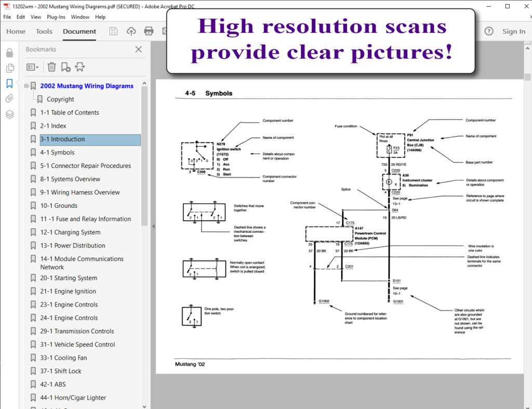Open 13-1 Power Distribution bookmark
Image resolution: width=532 pixels, height=409 pixels.
click(73, 245)
